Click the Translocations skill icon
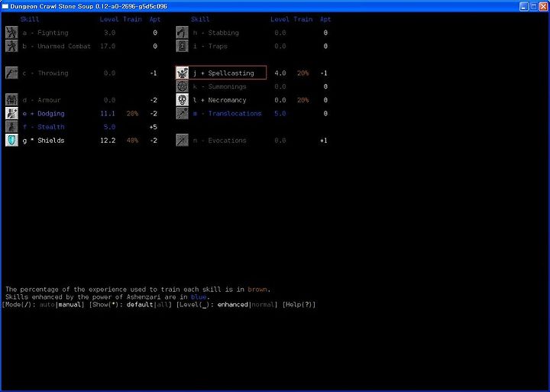The width and height of the screenshot is (550, 392). (x=182, y=113)
